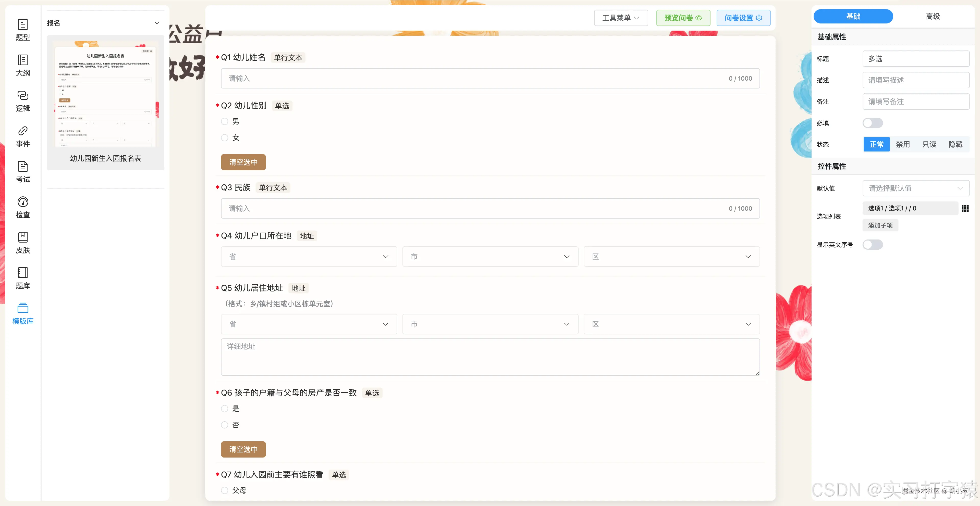The width and height of the screenshot is (980, 506).
Task: Click 清空选中 under Q2
Action: [x=243, y=162]
